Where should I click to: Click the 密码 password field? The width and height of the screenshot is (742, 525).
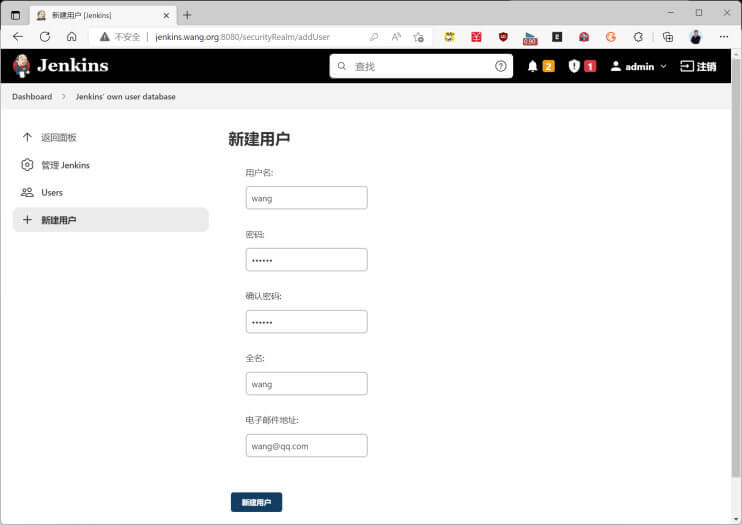coord(307,260)
